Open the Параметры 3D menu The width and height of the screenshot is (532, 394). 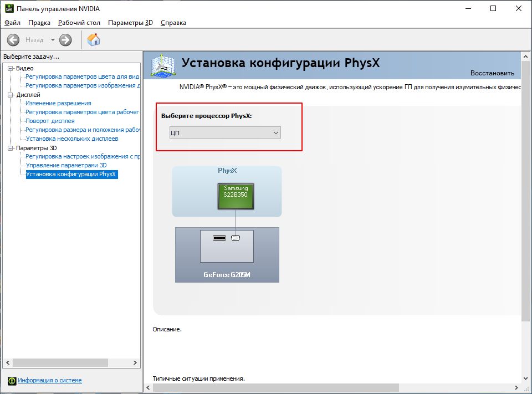point(130,23)
